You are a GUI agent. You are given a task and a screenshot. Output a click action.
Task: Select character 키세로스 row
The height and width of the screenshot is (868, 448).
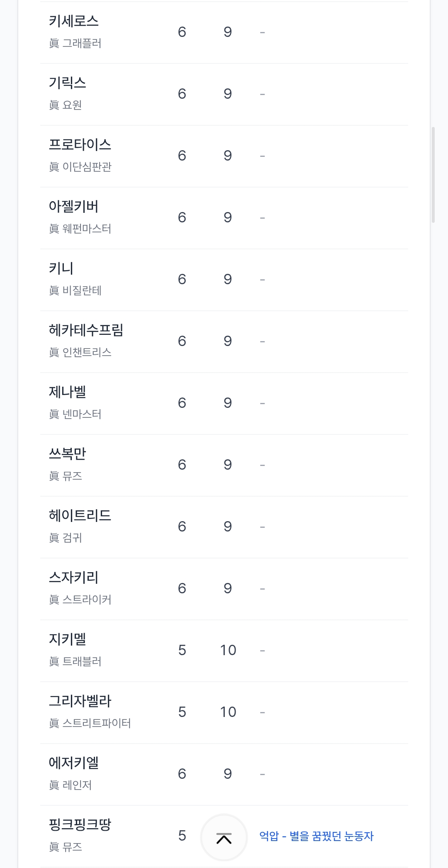click(74, 21)
